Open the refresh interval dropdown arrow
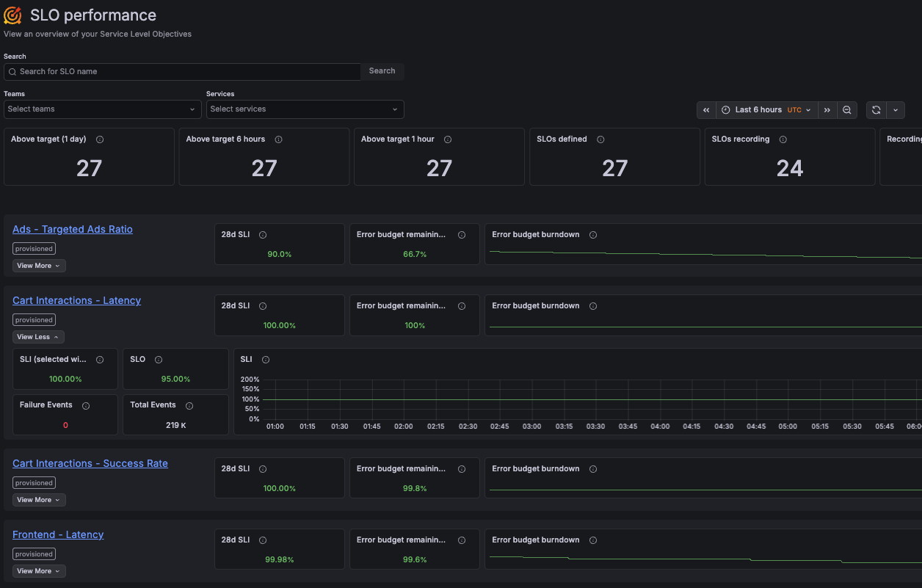 pos(896,110)
